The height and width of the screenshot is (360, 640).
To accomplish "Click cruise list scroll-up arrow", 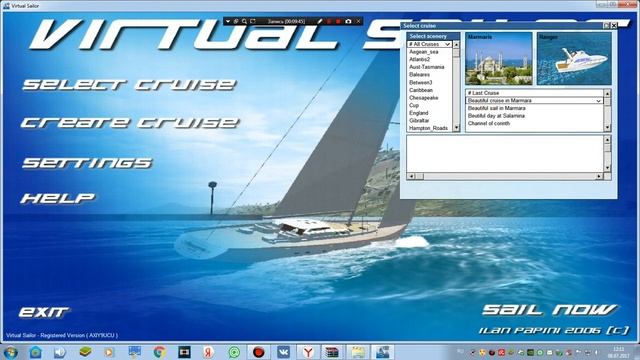I will point(607,93).
